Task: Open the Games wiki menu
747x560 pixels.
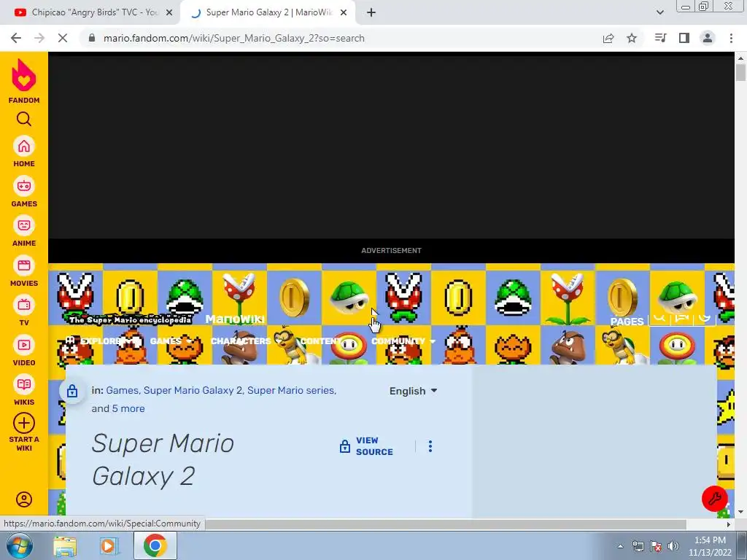Action: (171, 341)
